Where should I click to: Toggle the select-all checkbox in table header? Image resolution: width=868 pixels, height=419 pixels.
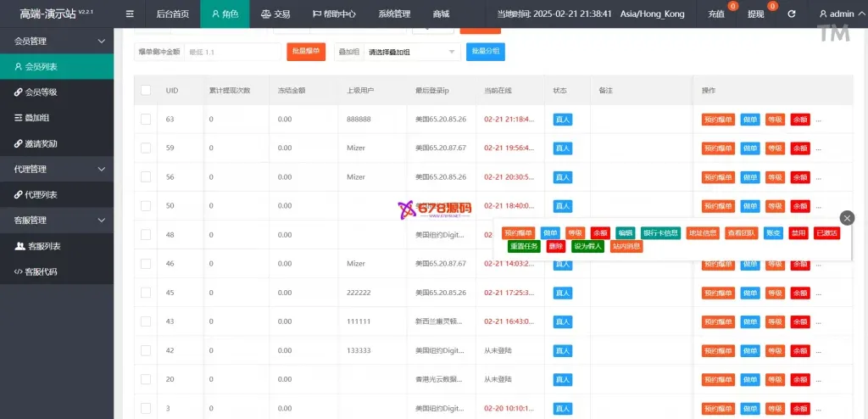pyautogui.click(x=146, y=90)
